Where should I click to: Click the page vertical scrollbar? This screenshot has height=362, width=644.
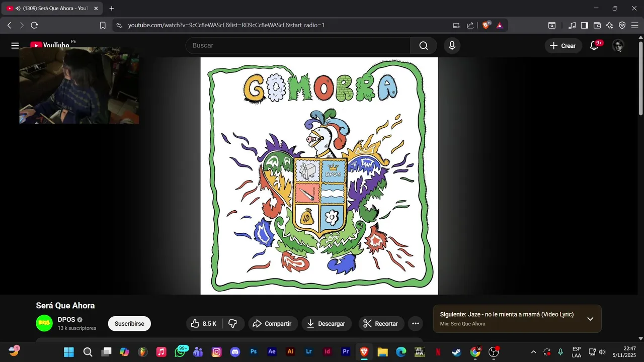coord(640,78)
